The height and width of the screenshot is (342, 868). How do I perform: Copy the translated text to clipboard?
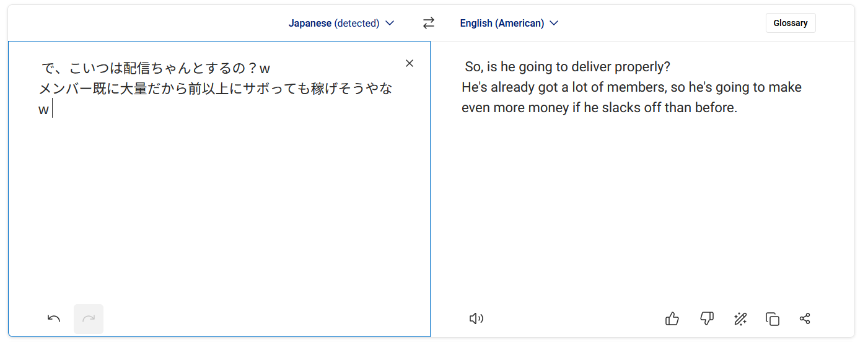(772, 318)
